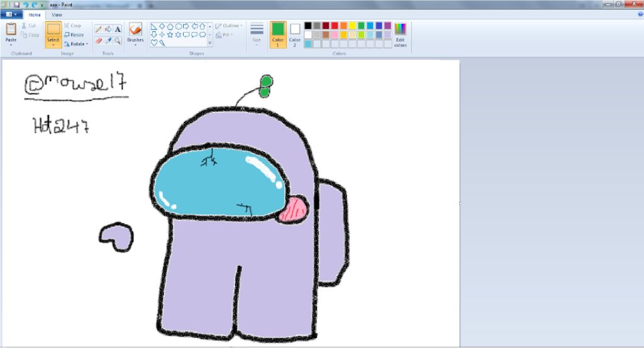Click the Save icon in quick access toolbar
This screenshot has height=348, width=644.
coord(17,4)
